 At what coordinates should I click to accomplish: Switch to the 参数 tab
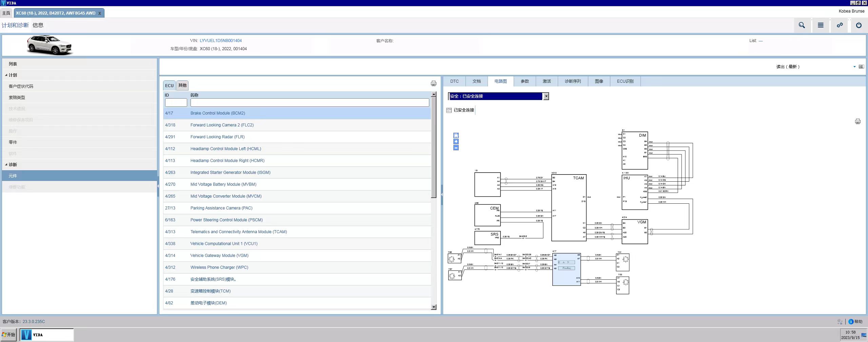[525, 81]
